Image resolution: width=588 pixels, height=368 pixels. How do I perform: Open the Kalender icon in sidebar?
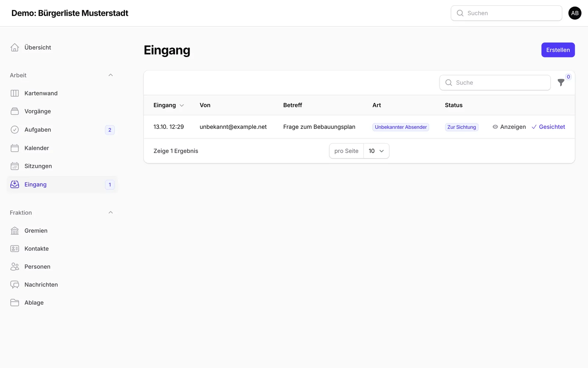[15, 148]
